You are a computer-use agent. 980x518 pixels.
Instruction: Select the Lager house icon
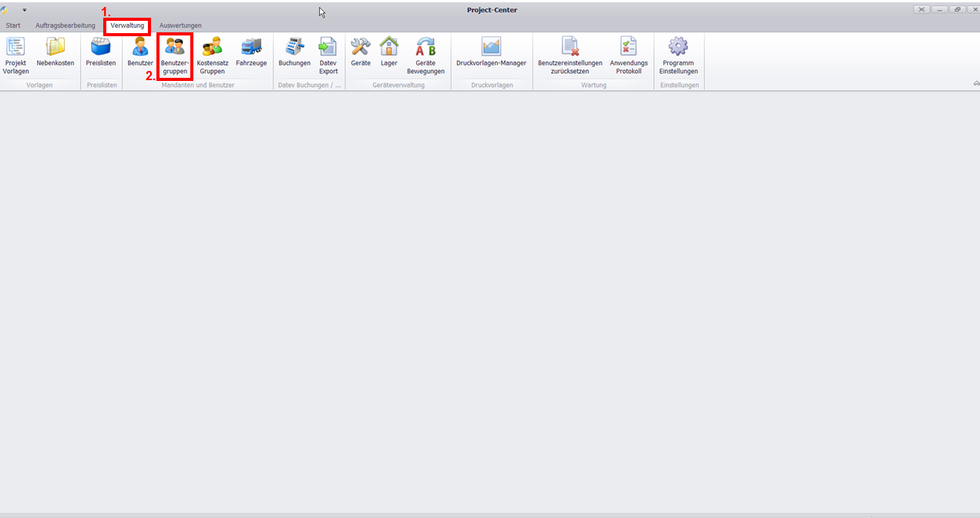pos(389,54)
